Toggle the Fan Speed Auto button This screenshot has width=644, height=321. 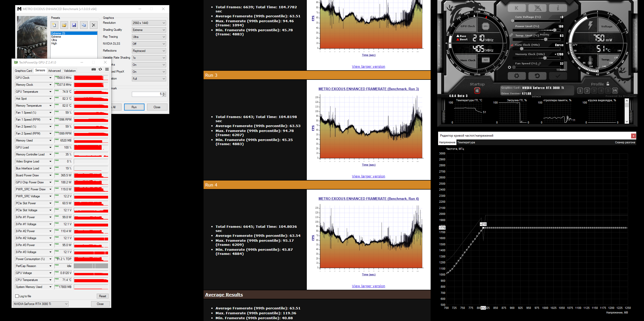click(x=562, y=70)
